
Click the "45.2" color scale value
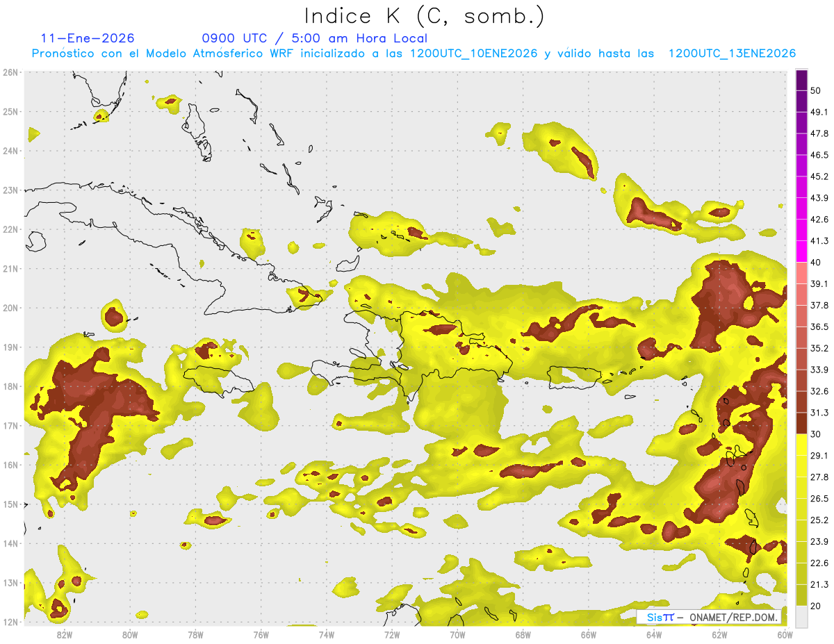819,176
